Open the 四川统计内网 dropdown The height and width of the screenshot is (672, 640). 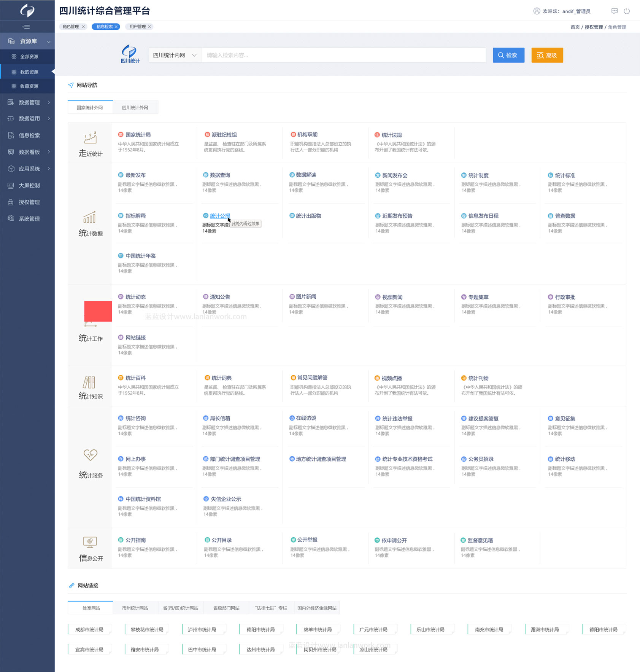175,55
